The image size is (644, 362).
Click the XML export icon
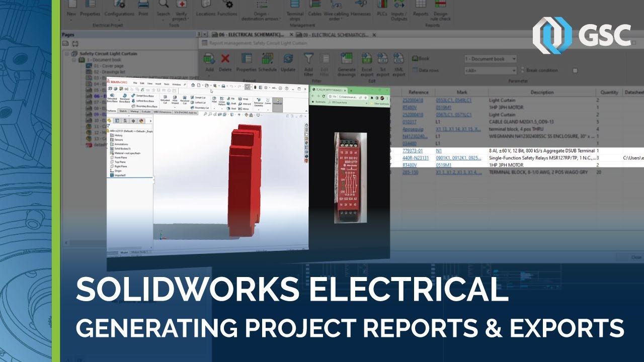399,58
